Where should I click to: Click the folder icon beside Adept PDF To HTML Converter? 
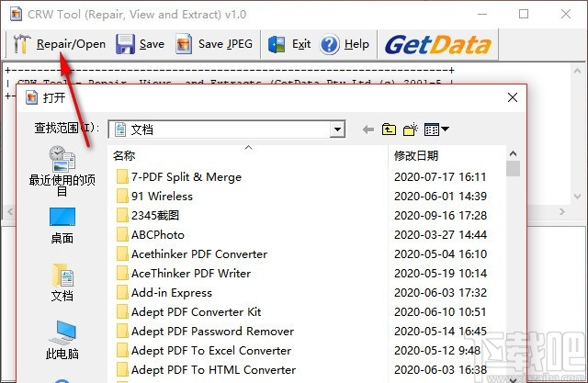tap(122, 369)
